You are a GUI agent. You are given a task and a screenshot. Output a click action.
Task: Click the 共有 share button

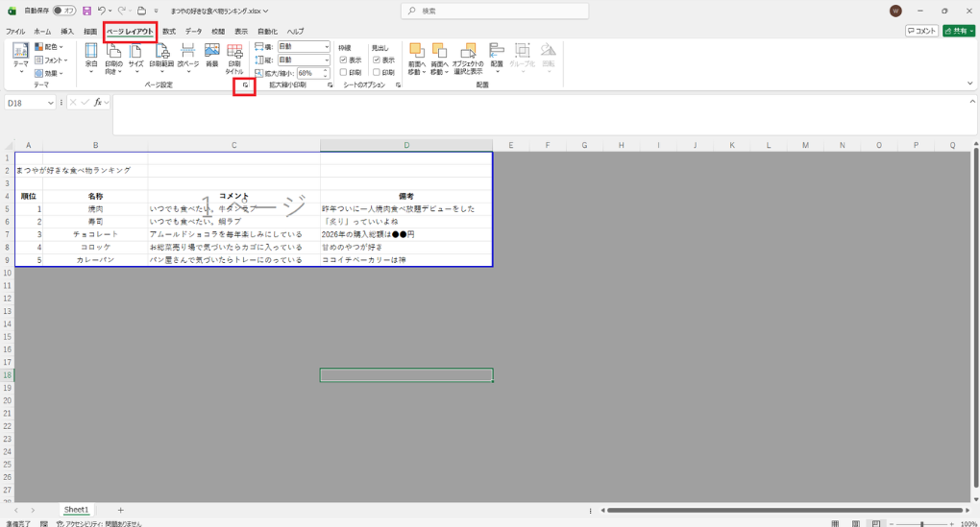(959, 31)
